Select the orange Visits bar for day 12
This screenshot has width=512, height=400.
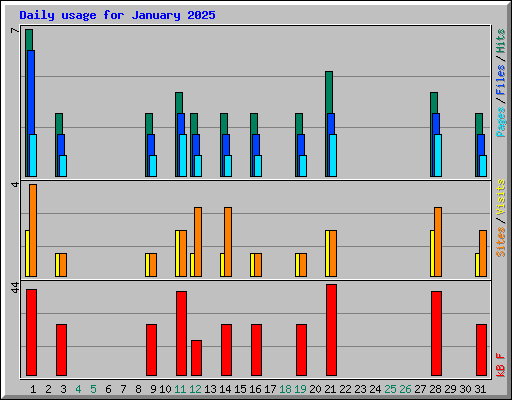click(x=198, y=242)
